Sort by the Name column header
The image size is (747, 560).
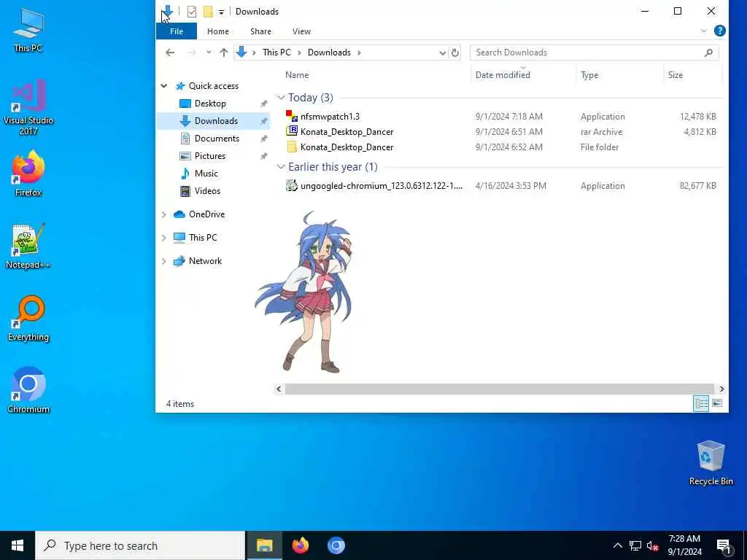coord(297,75)
